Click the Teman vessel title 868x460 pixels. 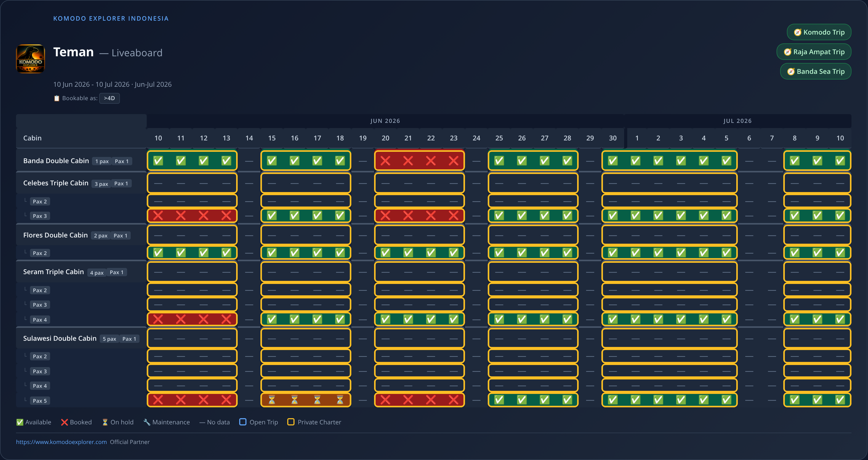73,52
